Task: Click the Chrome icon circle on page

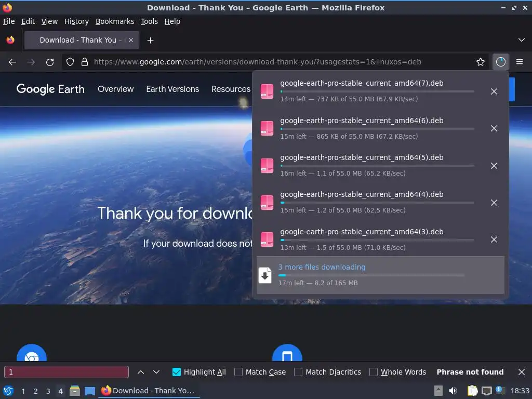Action: click(x=32, y=353)
